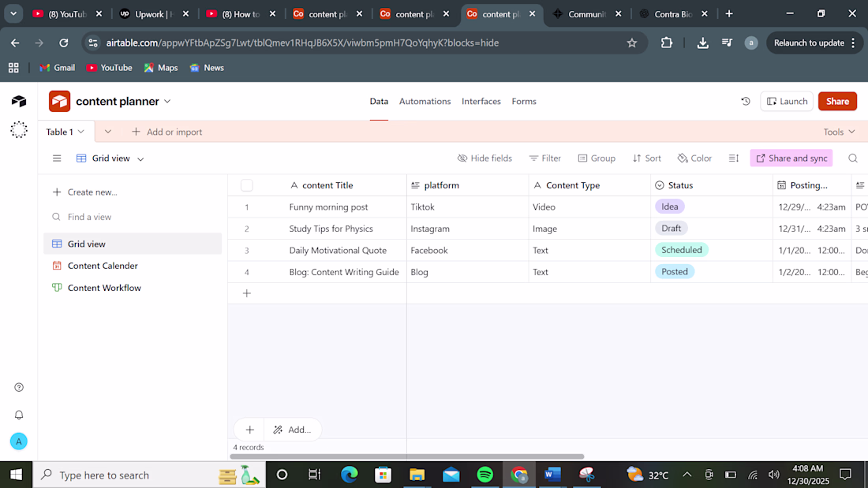Hide fields using the eye icon button
This screenshot has height=488, width=868.
click(485, 158)
